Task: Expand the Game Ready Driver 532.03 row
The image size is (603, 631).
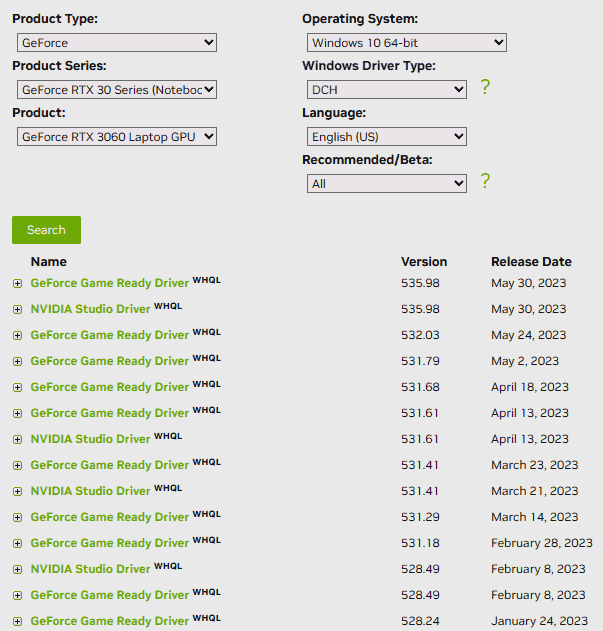Action: point(17,336)
